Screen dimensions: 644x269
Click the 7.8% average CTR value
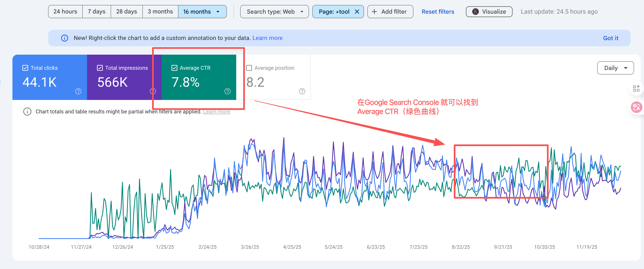185,82
